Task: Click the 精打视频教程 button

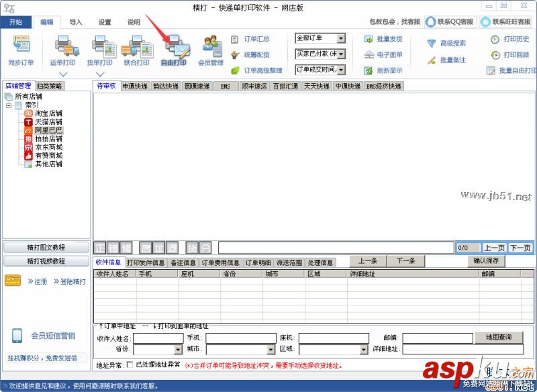Action: pyautogui.click(x=46, y=261)
